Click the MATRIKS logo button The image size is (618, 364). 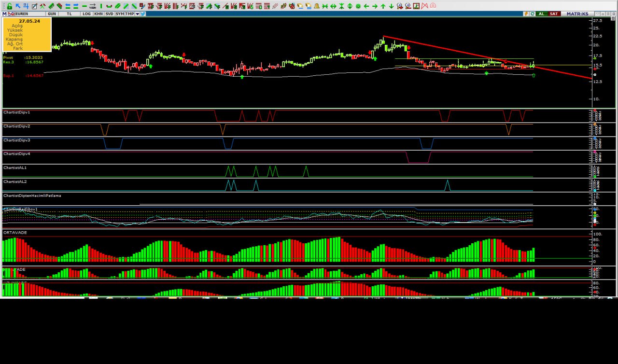point(577,14)
